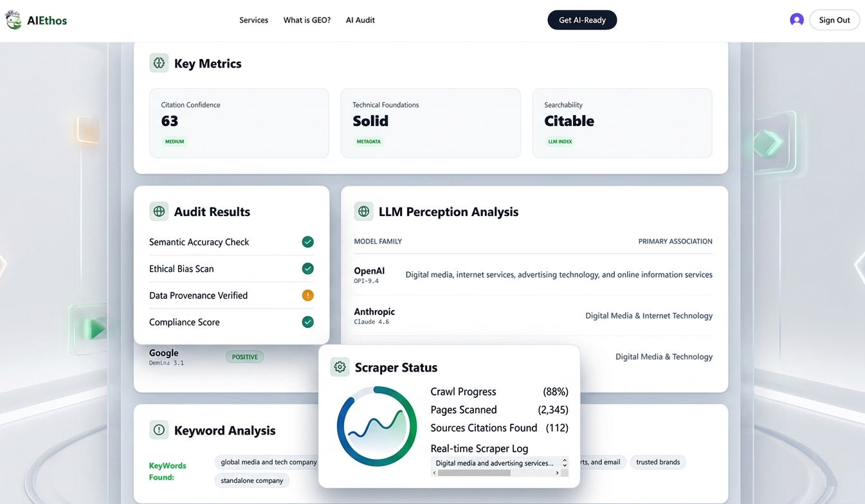
Task: Click the Crawl Progress (88%) row
Action: pos(500,392)
